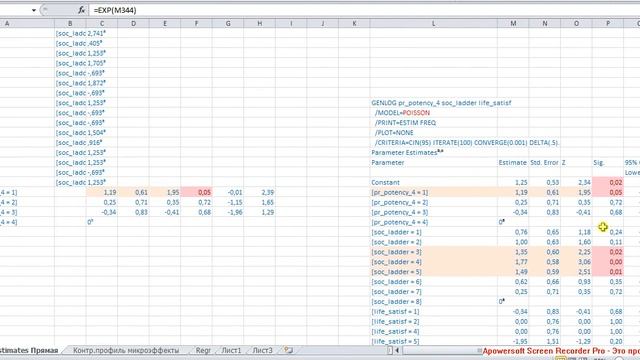Select the highlighted [soc_ladder = 5] cell
Screen dimensions: 640x360
point(433,272)
